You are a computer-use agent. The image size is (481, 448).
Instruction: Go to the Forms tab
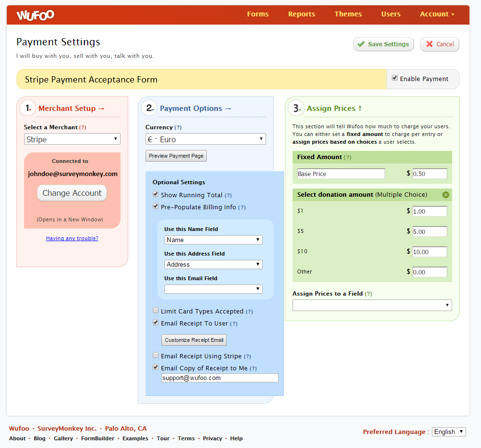(258, 14)
